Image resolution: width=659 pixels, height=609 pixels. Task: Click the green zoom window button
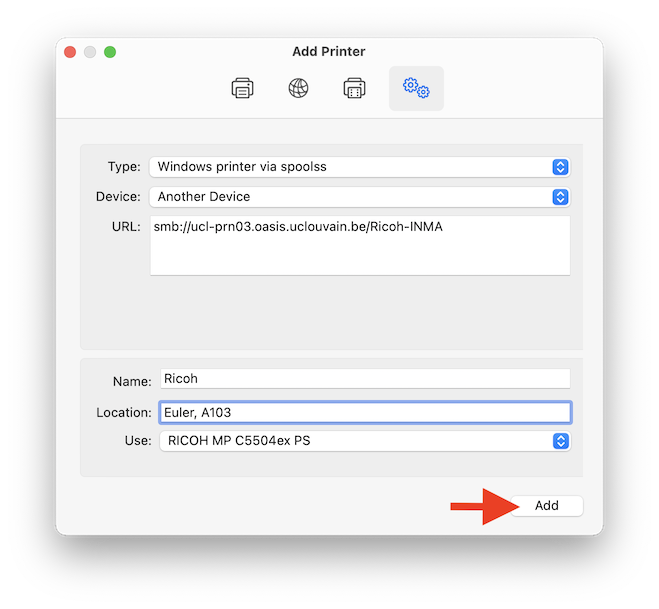point(110,52)
